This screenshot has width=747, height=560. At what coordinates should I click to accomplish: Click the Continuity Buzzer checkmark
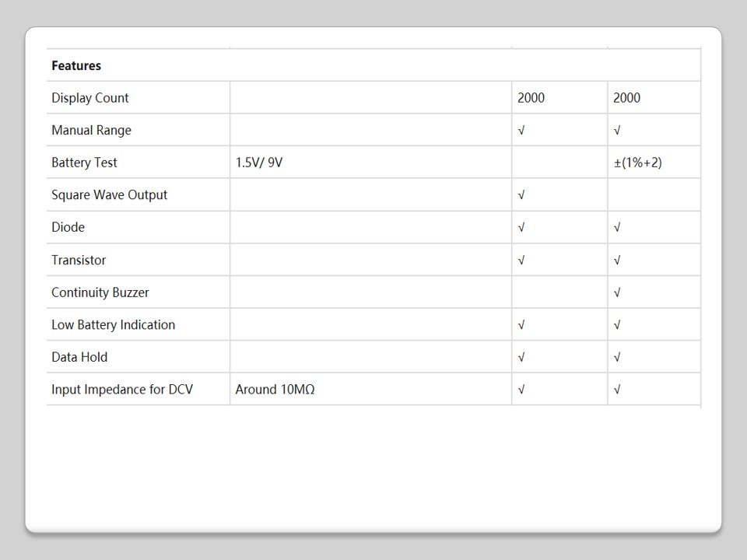click(617, 293)
